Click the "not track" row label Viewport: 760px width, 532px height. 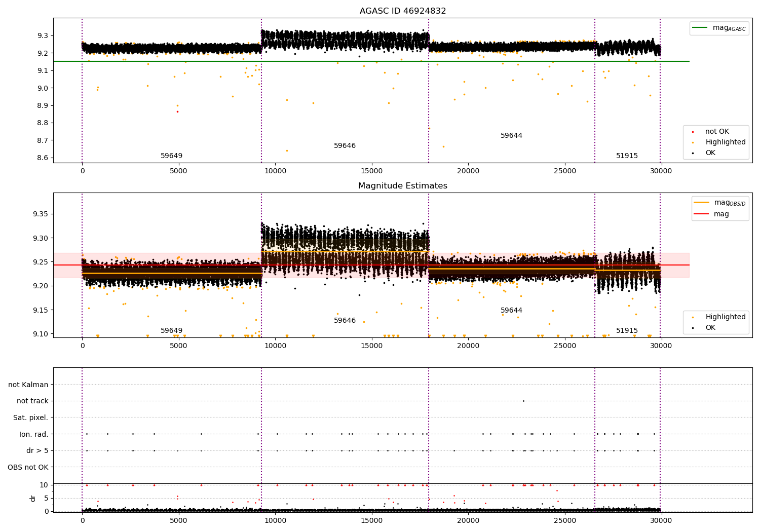(x=32, y=401)
